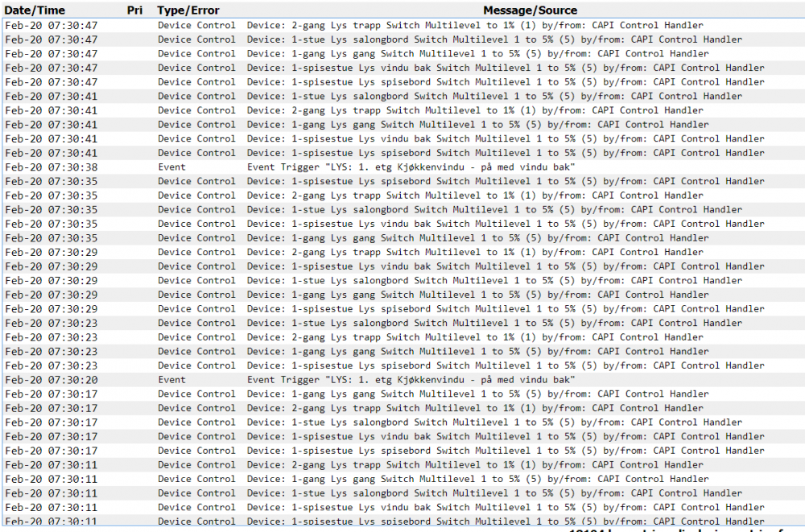Select the 07:30:20 Event Trigger log entry
Image resolution: width=805 pixels, height=532 pixels.
click(x=411, y=380)
